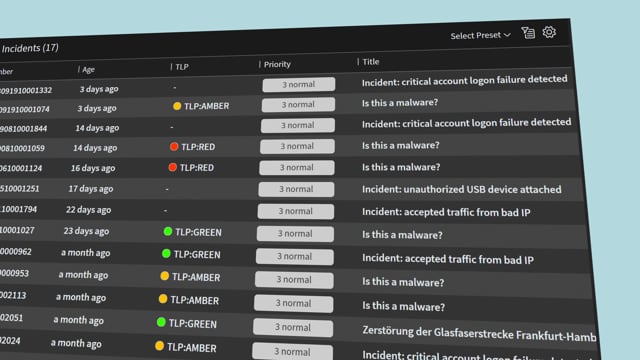Click 3 normal priority in 22 days ago row

pyautogui.click(x=296, y=211)
